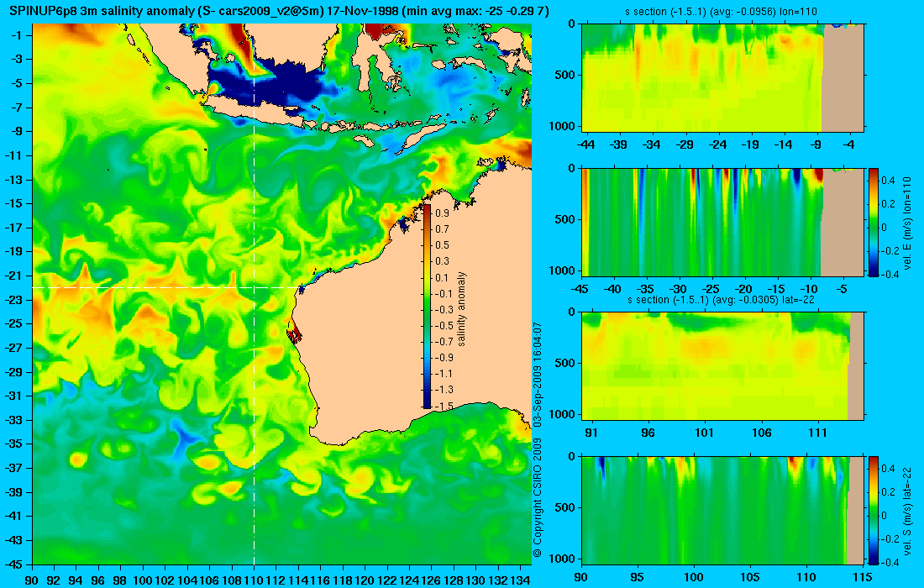Click the '-33' latitude label on the main map axis

tap(13, 420)
